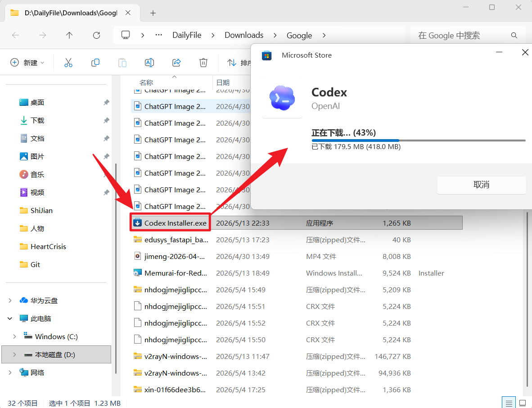Viewport: 532px width, 408px height.
Task: Switch to details view icon in status bar
Action: tap(509, 403)
